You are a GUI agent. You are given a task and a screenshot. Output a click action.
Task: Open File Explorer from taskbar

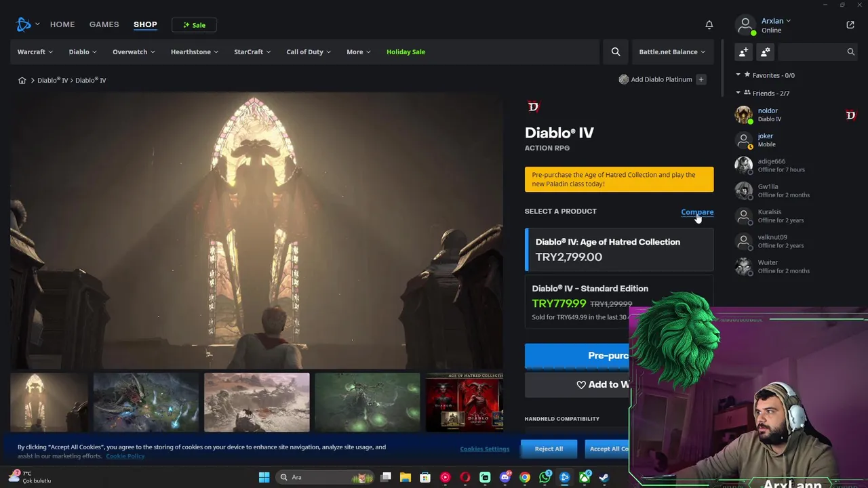tap(405, 477)
